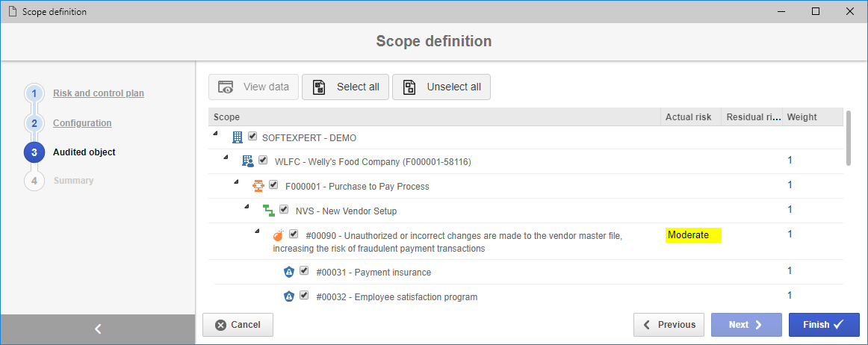Click the vertical scrollbar of scope list
The image size is (868, 345).
point(848,137)
